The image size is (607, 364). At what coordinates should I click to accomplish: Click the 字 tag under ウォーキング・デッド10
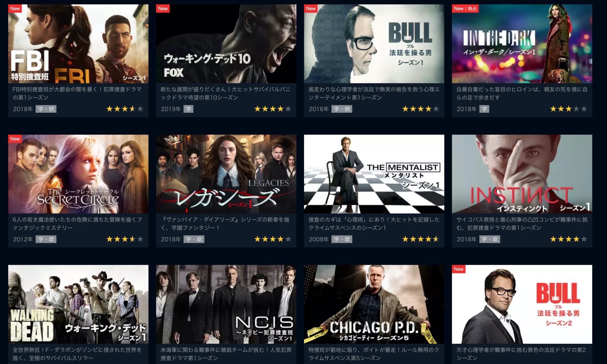188,109
